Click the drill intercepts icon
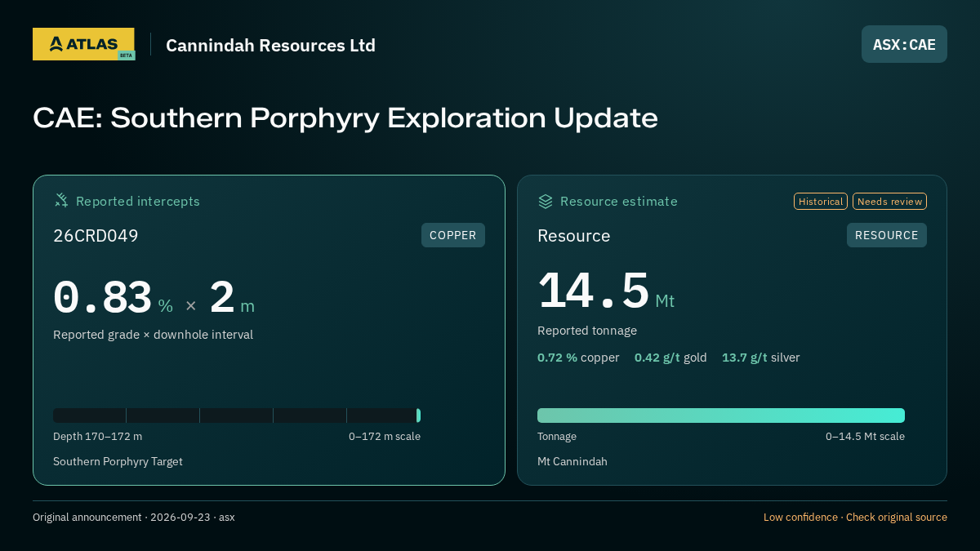 [61, 201]
